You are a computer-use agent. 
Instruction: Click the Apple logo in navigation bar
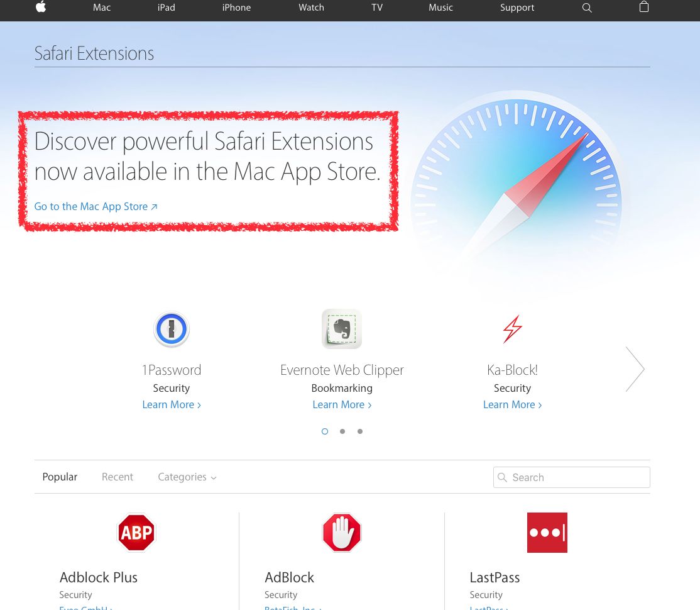coord(41,7)
